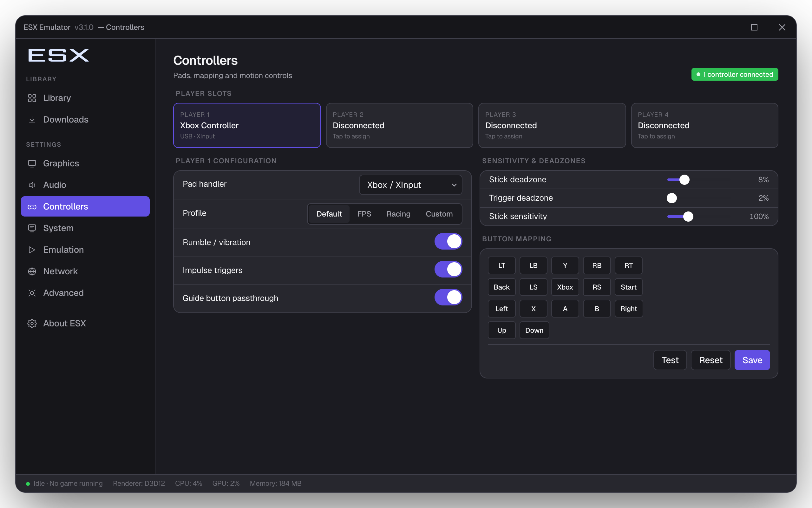Open Advanced settings
812x508 pixels.
click(x=85, y=293)
